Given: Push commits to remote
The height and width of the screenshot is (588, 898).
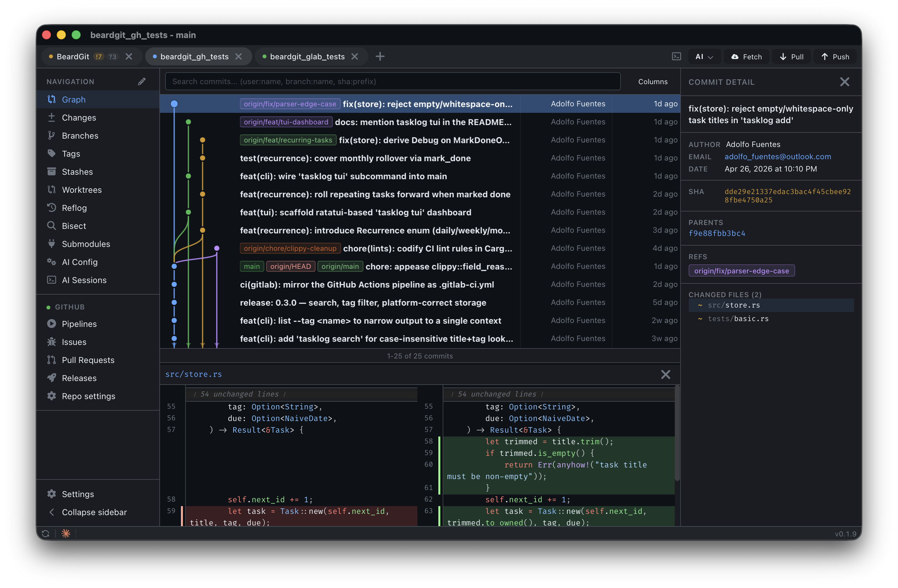Looking at the screenshot, I should click(x=835, y=56).
